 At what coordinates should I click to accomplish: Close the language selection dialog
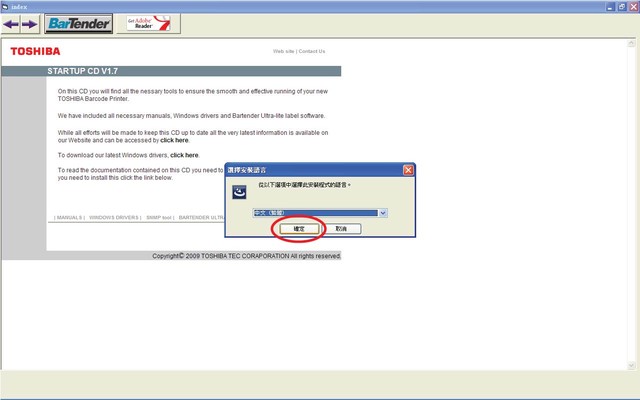pos(408,170)
